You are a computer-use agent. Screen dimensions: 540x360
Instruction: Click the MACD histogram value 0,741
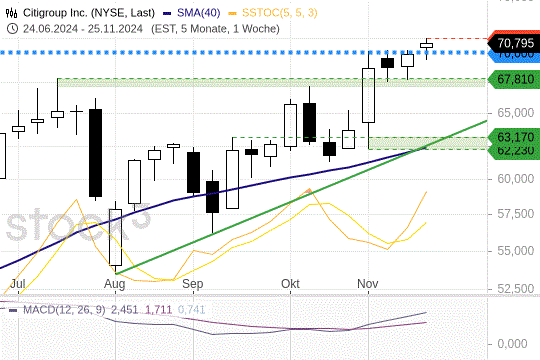(191, 309)
